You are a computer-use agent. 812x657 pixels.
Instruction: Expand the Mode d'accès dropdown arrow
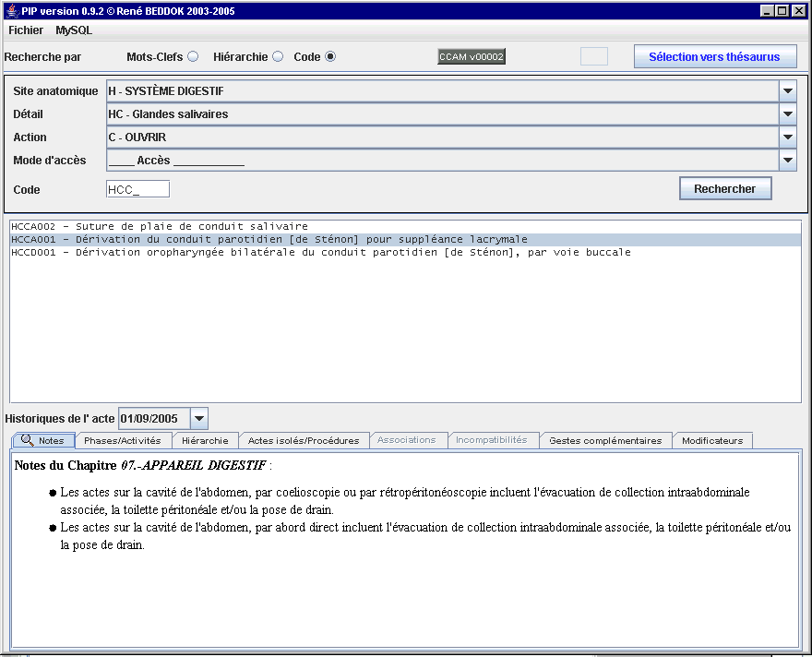coord(788,160)
